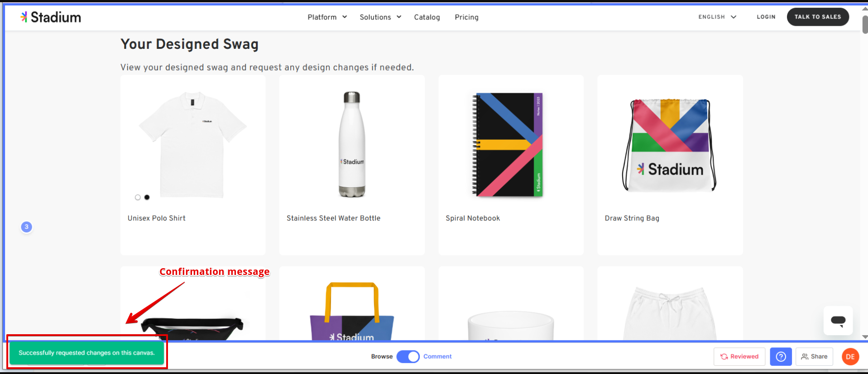Click the Stainless Steel Water Bottle title
This screenshot has height=374, width=868.
pyautogui.click(x=333, y=218)
